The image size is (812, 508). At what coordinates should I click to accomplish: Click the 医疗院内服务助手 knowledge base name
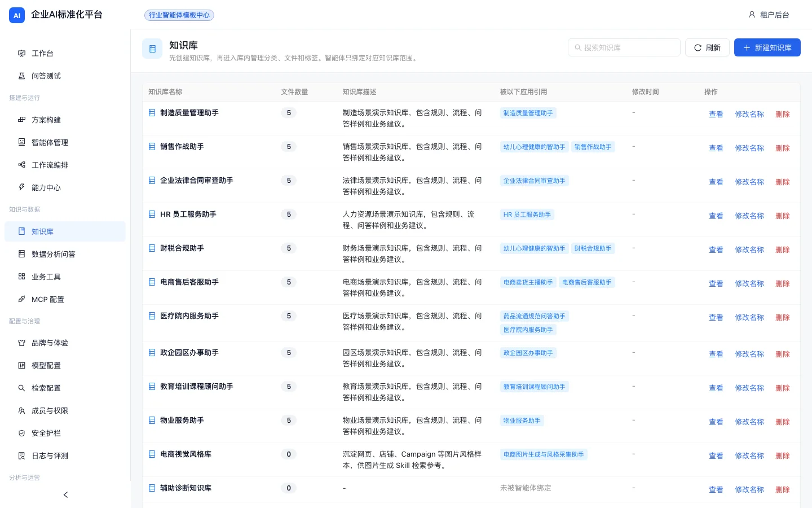tap(189, 316)
